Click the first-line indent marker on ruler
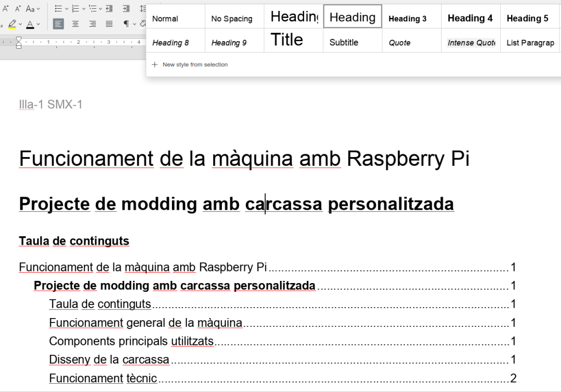The image size is (561, 392). 19,39
